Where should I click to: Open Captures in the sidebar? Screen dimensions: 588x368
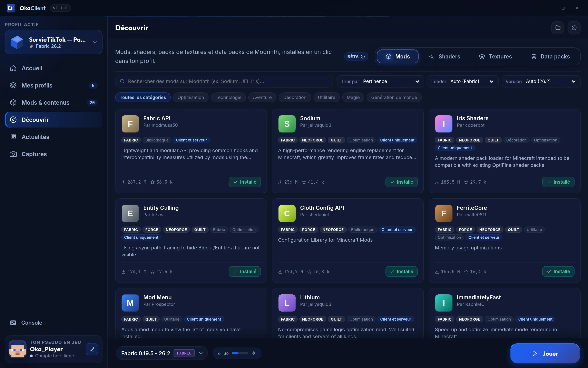coord(54,154)
